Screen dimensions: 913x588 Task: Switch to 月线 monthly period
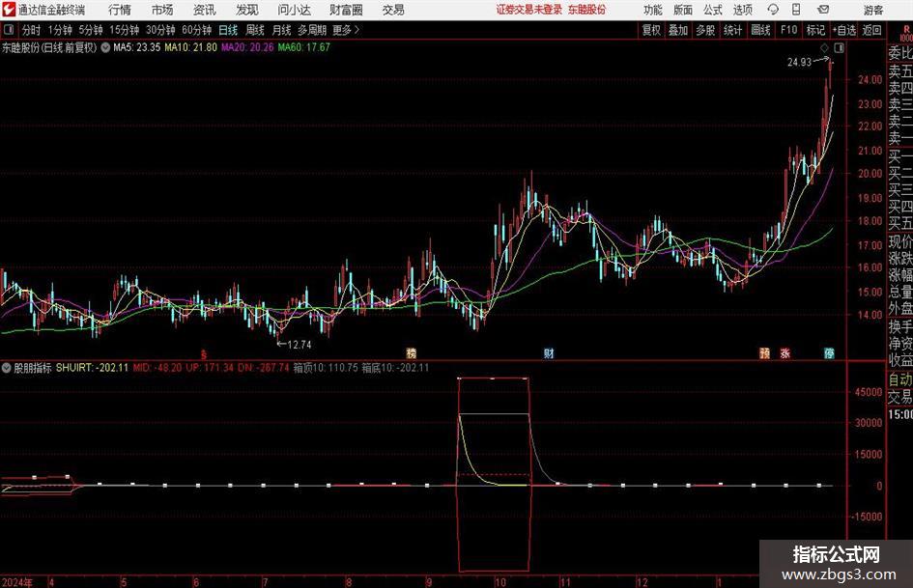(x=281, y=30)
